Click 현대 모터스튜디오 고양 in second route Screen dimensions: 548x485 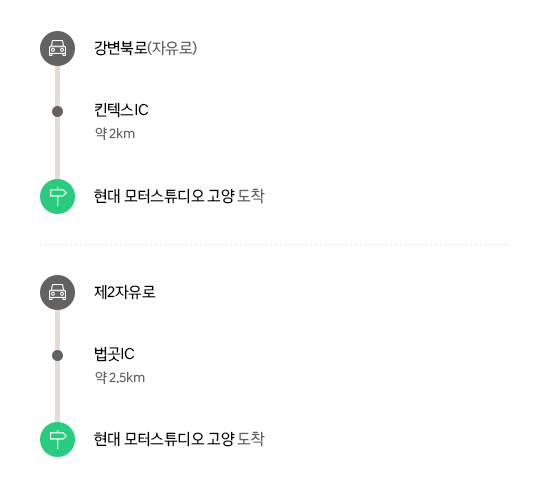click(x=164, y=439)
